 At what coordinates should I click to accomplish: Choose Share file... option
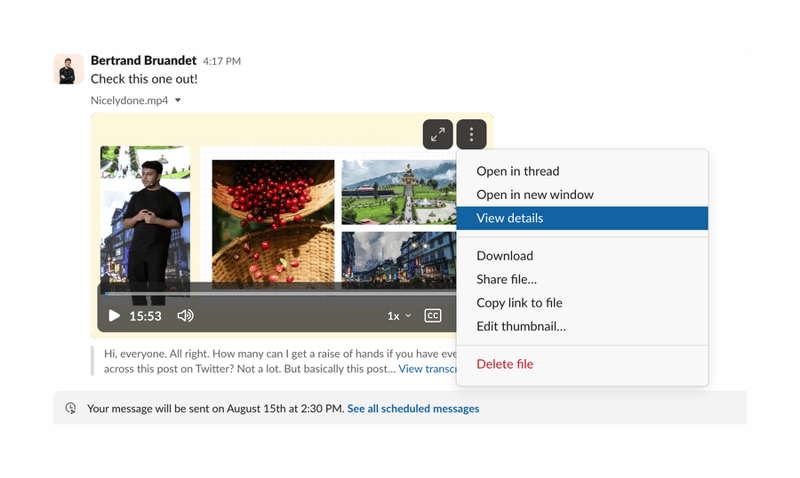(506, 279)
